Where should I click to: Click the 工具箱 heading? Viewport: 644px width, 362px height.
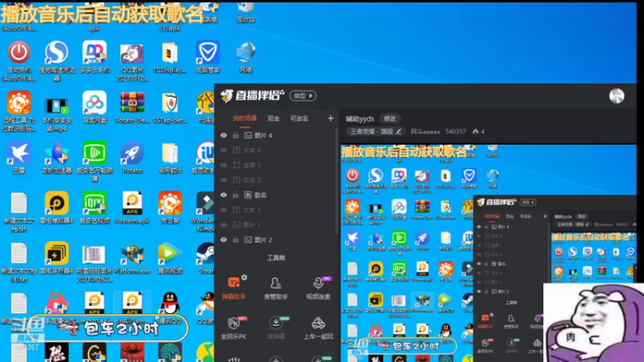[275, 257]
